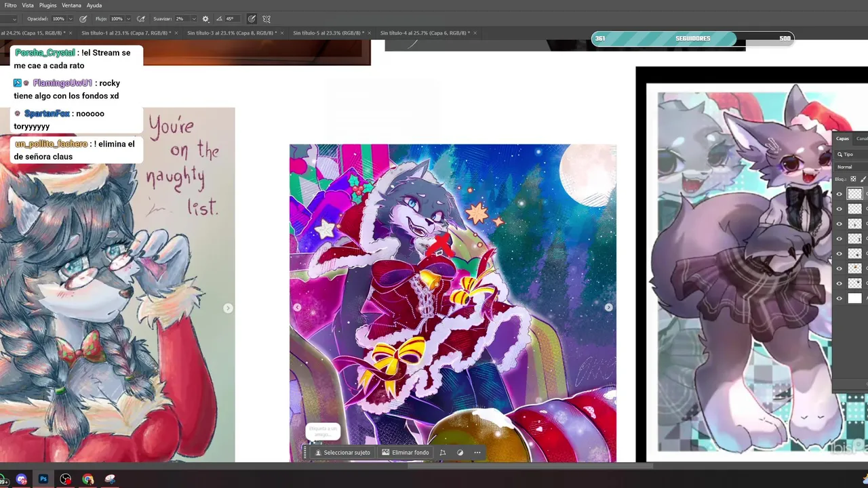Go to previous image on center artwork
The image size is (868, 488).
[297, 307]
